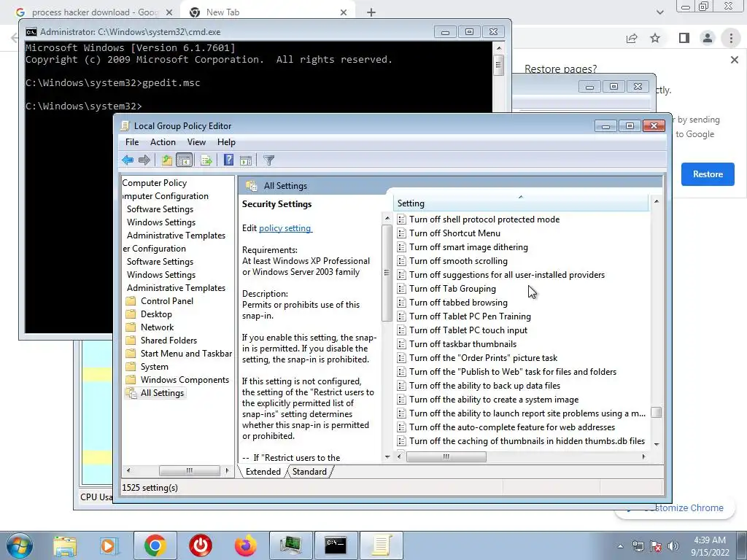Image resolution: width=747 pixels, height=560 pixels.
Task: Click Chrome icon in the taskbar
Action: [x=155, y=545]
